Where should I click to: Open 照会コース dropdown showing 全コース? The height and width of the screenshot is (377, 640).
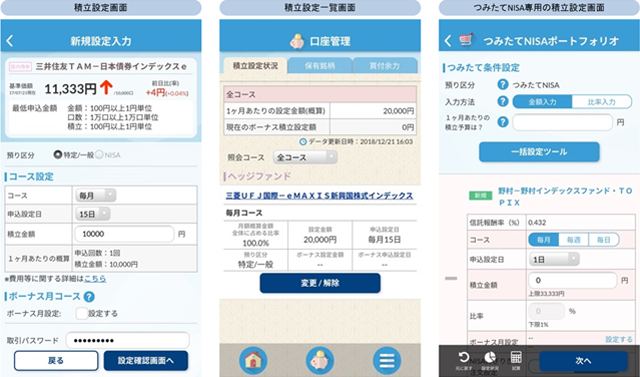[305, 157]
